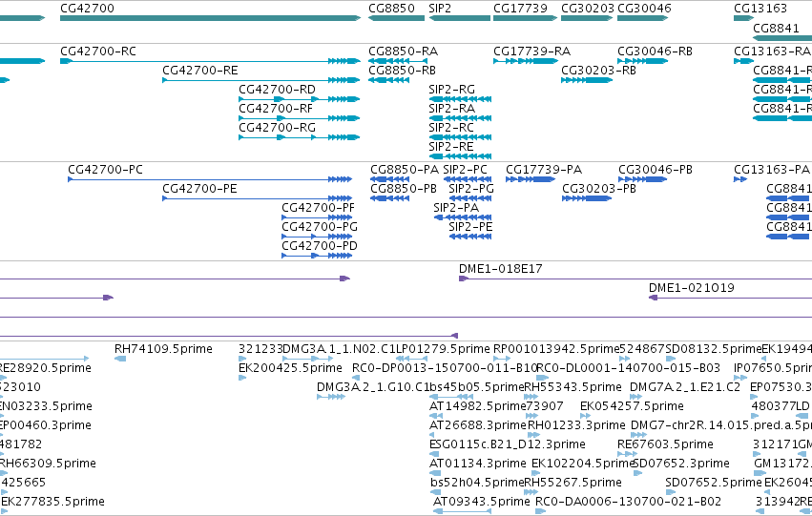Click the CG42700-RD transcript label
The image size is (812, 516).
[x=277, y=90]
